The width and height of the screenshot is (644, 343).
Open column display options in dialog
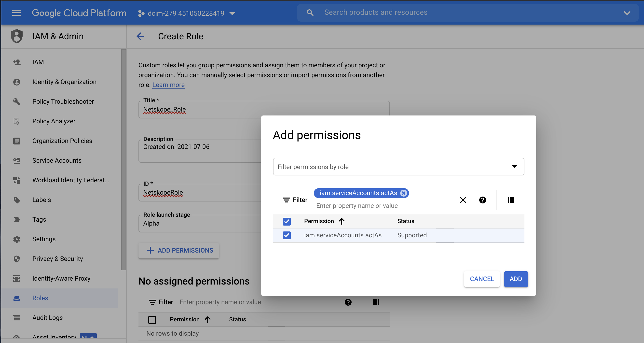tap(510, 200)
